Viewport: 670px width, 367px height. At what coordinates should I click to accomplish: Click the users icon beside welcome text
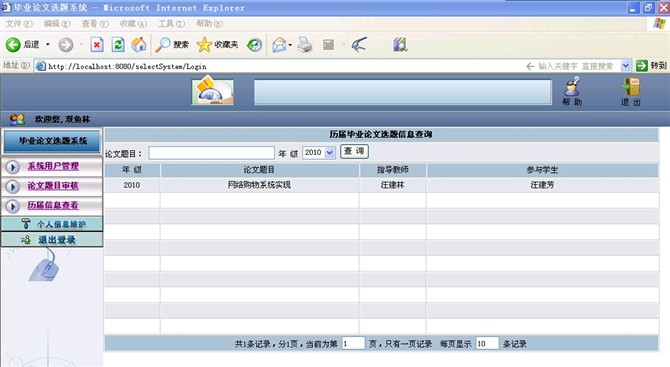point(18,119)
